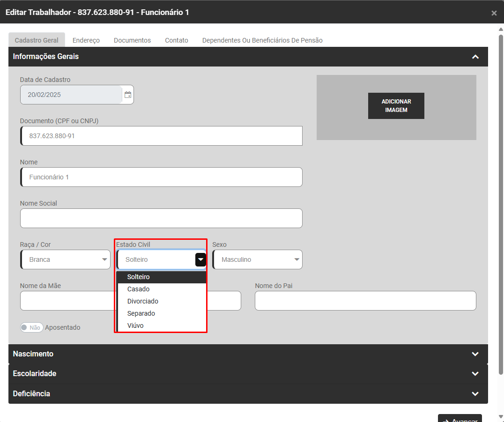Expand the Escolaridade section
This screenshot has width=504, height=422.
point(475,374)
